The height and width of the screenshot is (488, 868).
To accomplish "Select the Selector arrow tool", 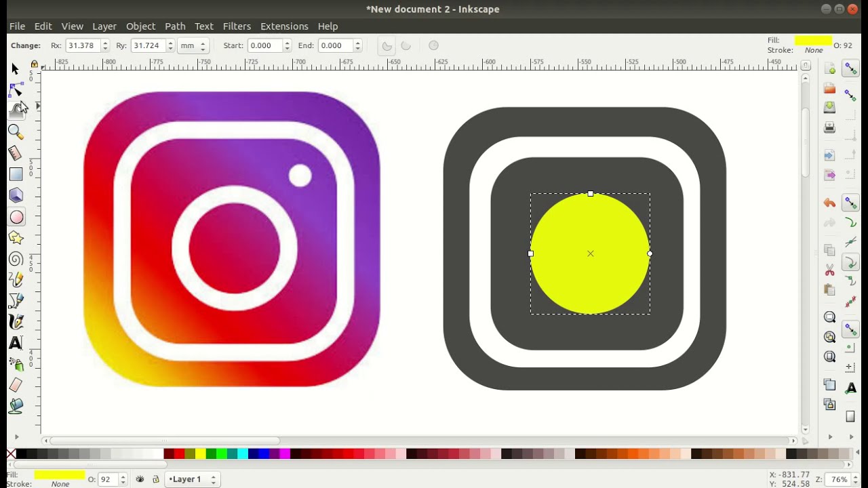I will [x=16, y=69].
